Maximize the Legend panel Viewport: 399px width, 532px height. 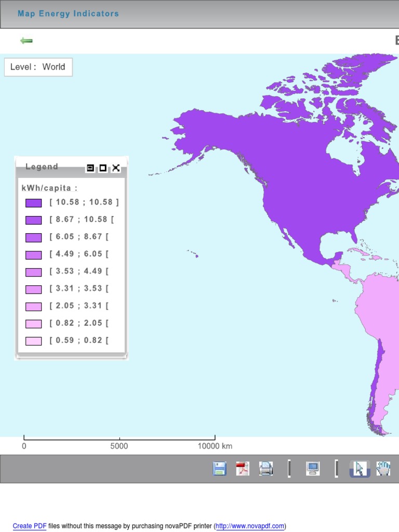tap(103, 168)
